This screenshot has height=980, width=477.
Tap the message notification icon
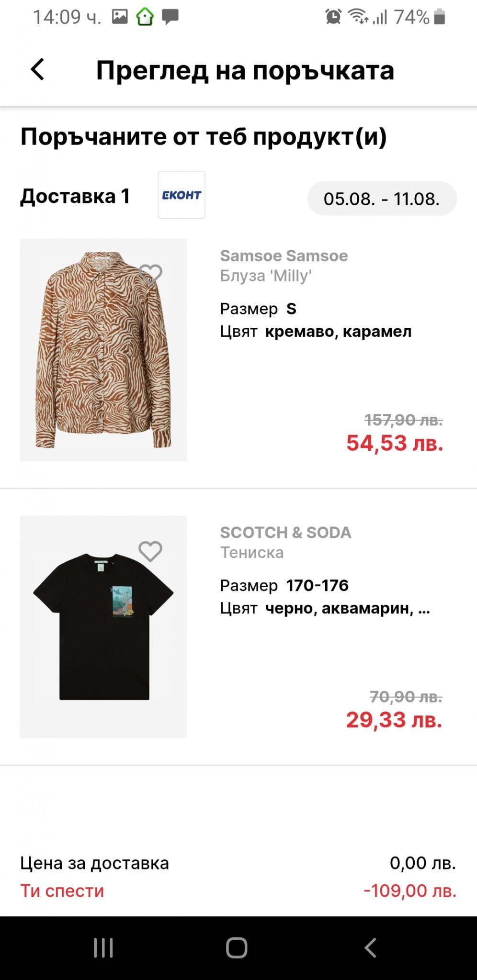170,17
